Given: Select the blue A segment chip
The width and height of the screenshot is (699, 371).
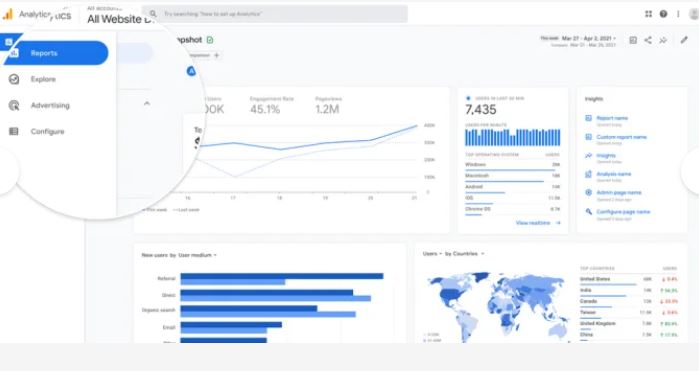Looking at the screenshot, I should (x=191, y=71).
